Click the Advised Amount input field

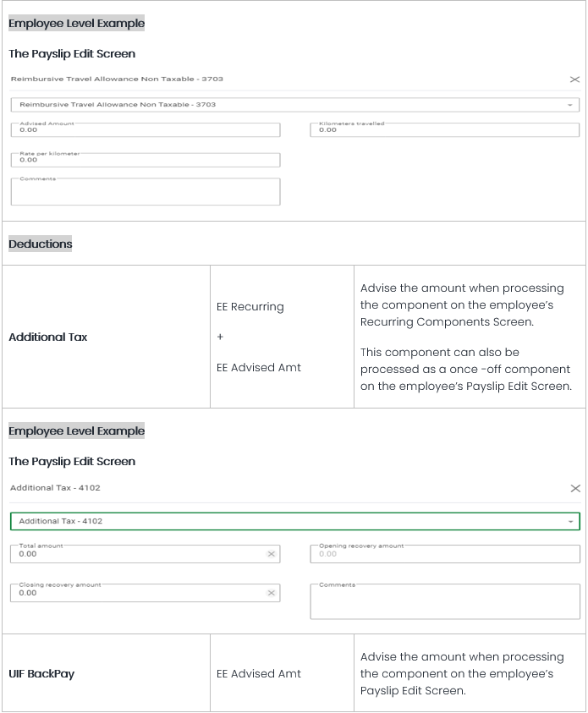tap(145, 130)
